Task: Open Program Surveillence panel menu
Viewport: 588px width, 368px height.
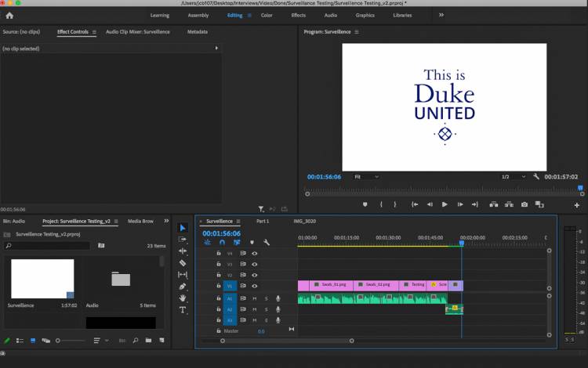Action: click(357, 32)
